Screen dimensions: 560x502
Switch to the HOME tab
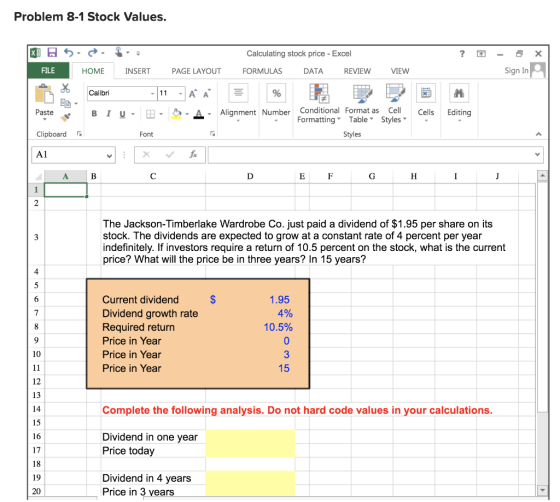click(93, 71)
